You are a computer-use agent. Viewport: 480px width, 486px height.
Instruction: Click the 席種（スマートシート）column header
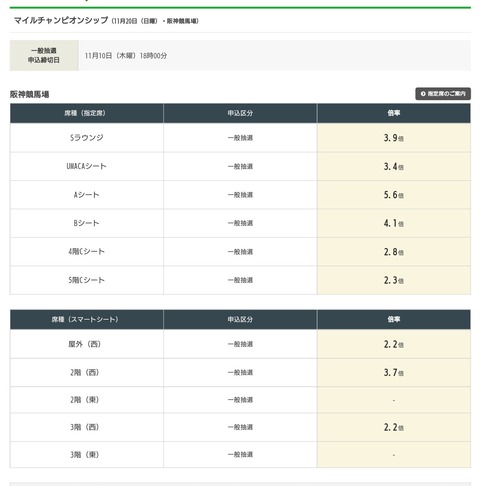(x=87, y=319)
